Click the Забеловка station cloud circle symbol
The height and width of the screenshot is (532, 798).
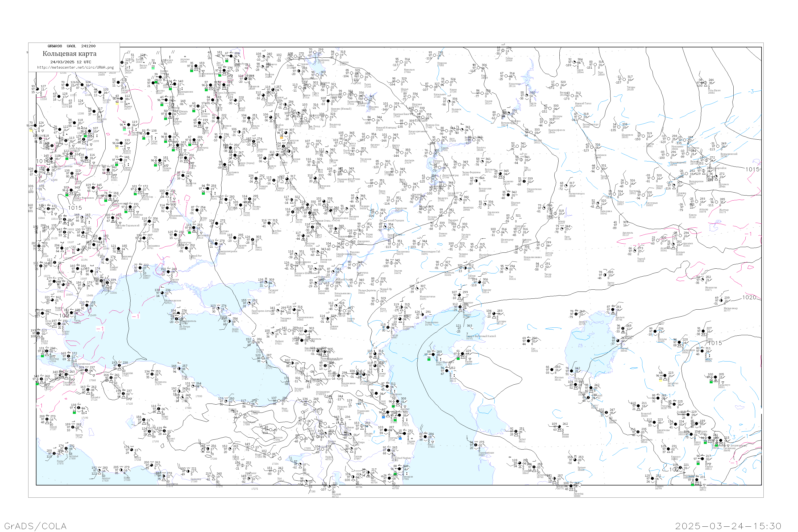[x=598, y=203]
